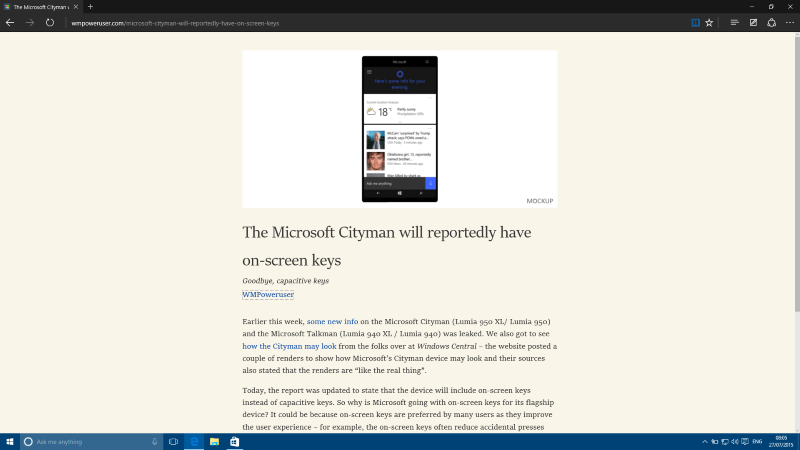Open the WMPoweruser author link
Screen dimensions: 800x450
point(268,294)
